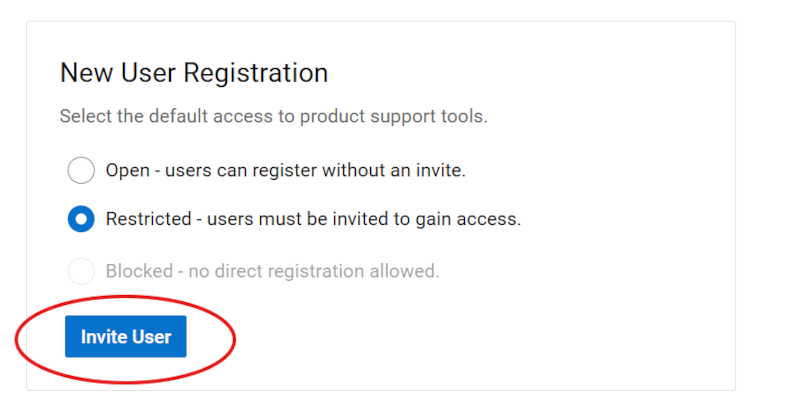Viewport: 800px width, 418px height.
Task: Select the Restricted radio button circle
Action: 81,219
